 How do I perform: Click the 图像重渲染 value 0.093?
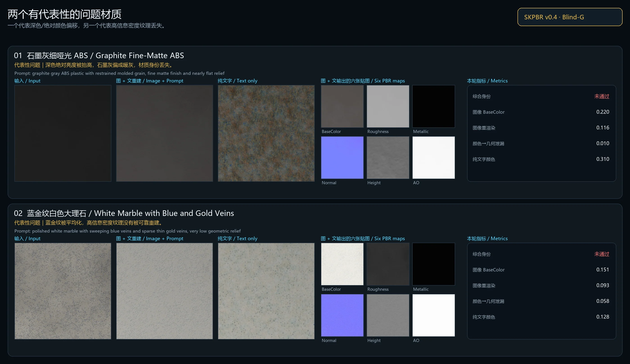603,285
